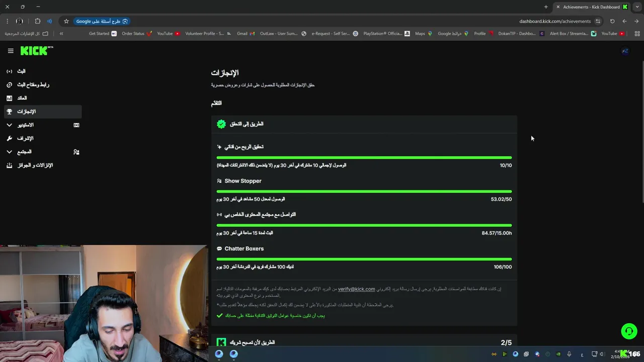Click the webcam overlay thumbnail
644x362 pixels.
click(x=104, y=304)
